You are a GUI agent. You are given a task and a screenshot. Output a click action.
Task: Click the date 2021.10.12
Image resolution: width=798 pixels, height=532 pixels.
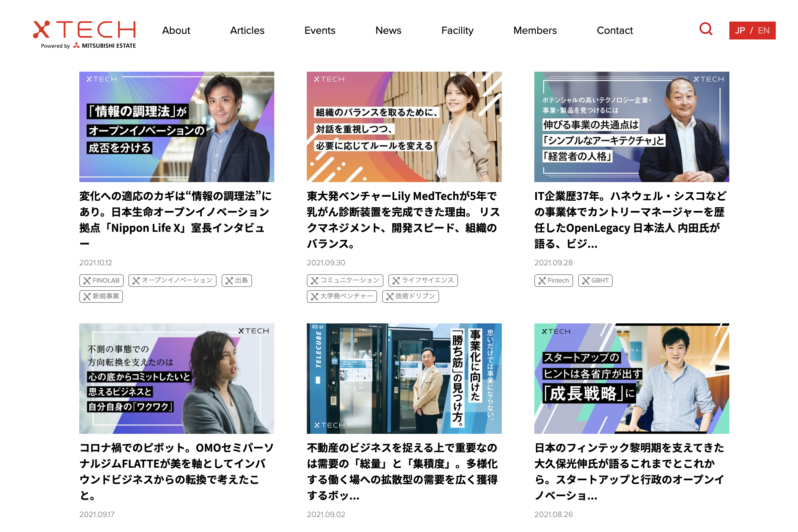[96, 263]
